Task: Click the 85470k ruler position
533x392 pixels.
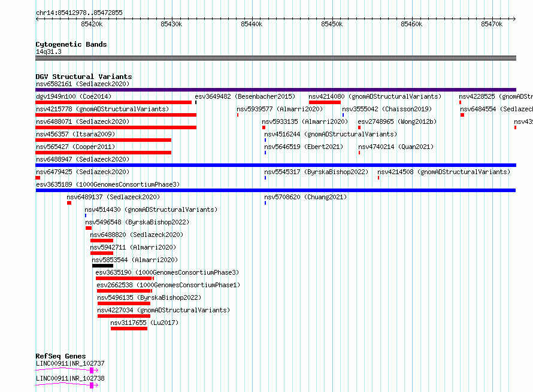Action: pos(492,24)
